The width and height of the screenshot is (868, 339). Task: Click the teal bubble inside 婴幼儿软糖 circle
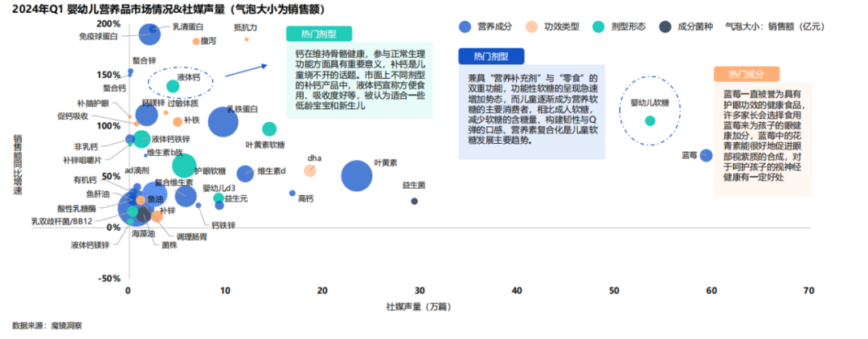pos(650,121)
